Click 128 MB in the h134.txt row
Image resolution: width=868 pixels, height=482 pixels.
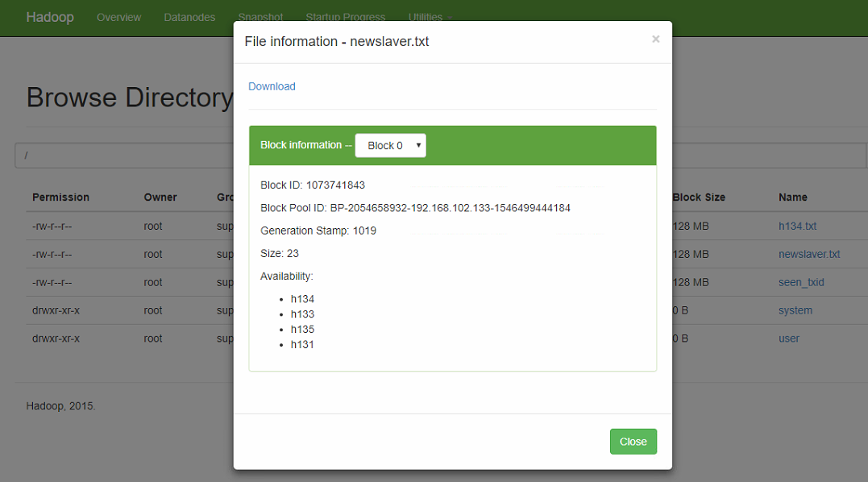691,226
